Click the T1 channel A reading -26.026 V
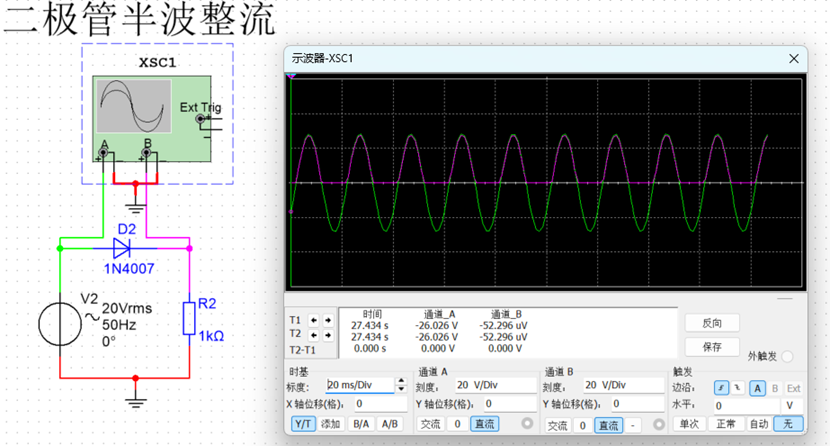The width and height of the screenshot is (830, 446). (x=437, y=325)
